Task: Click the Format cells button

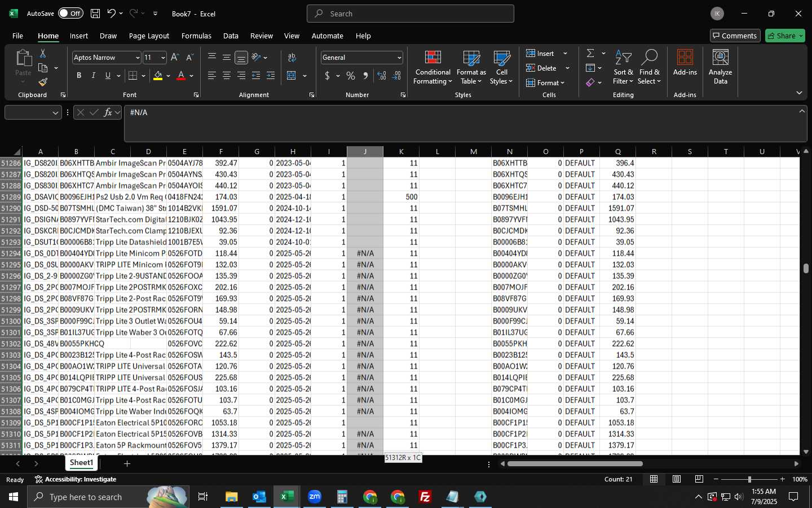Action: [545, 82]
